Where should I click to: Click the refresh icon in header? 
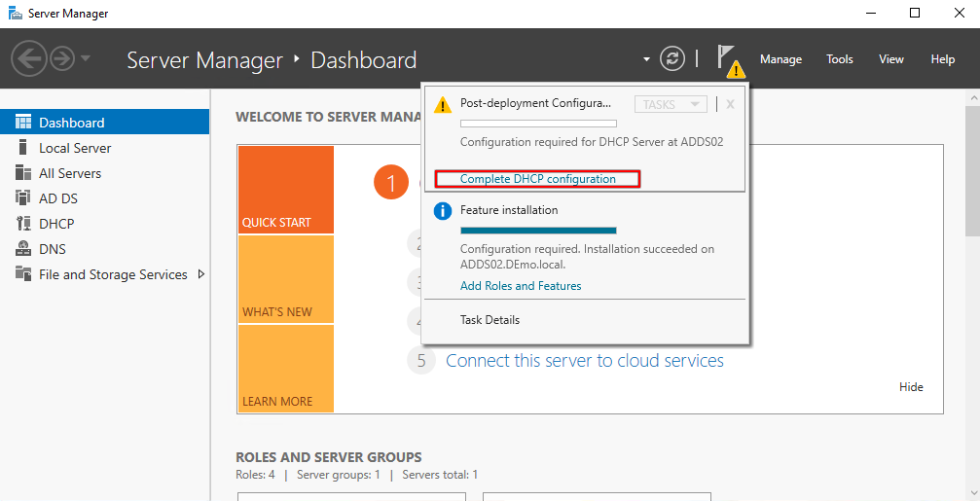[672, 59]
